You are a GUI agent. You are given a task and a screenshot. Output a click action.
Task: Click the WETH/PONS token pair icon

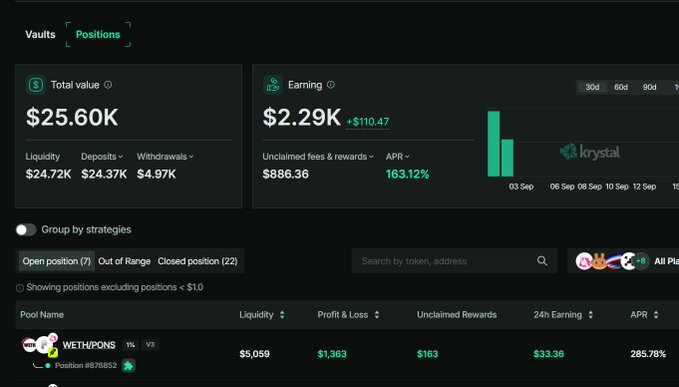[x=40, y=345]
